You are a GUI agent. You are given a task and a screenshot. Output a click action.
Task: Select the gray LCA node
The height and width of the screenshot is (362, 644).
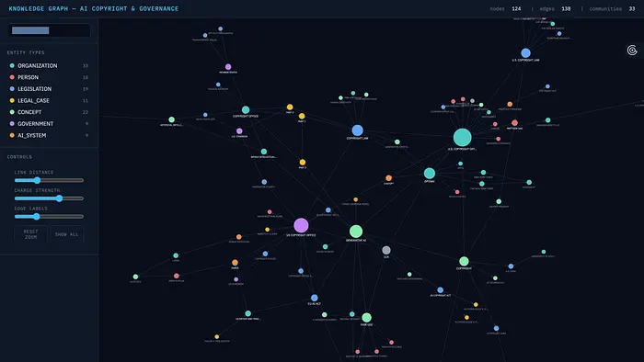[x=386, y=250]
